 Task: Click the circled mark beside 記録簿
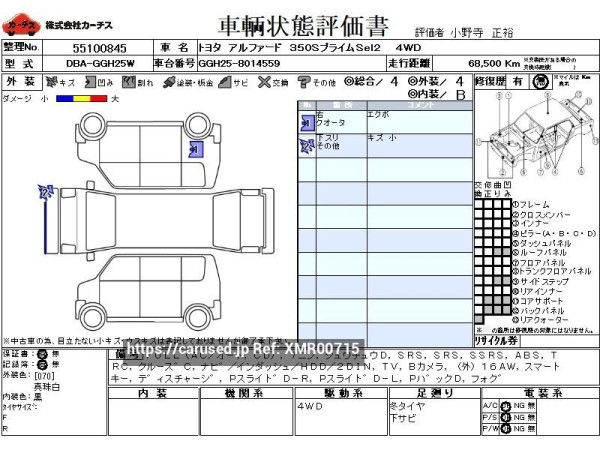(42, 364)
